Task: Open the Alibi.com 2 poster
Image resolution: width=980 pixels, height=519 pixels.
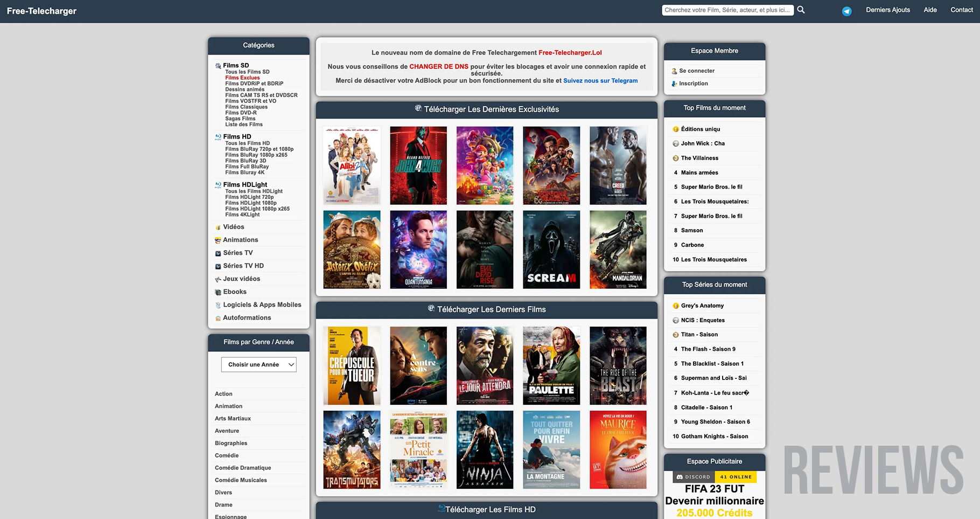Action: 352,166
